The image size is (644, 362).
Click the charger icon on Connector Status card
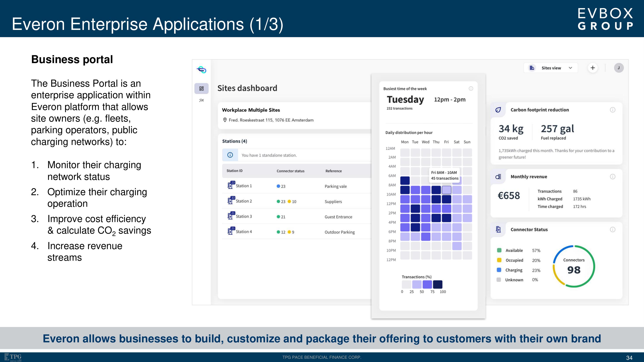(x=498, y=229)
